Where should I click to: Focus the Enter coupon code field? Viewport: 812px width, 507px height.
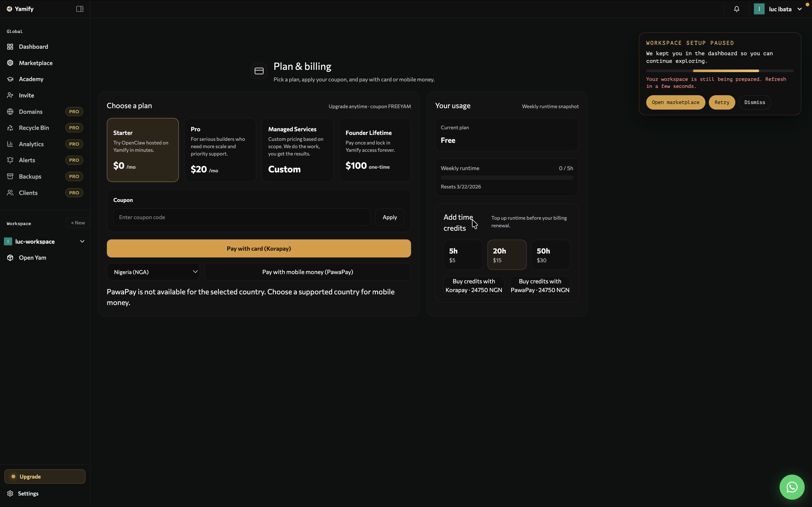pos(242,217)
